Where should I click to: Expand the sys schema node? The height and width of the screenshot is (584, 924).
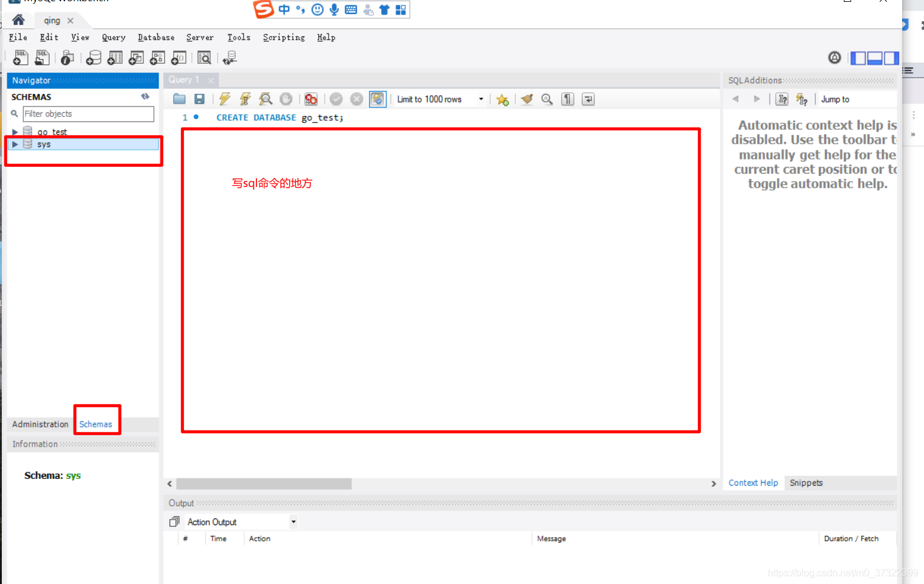pyautogui.click(x=15, y=144)
